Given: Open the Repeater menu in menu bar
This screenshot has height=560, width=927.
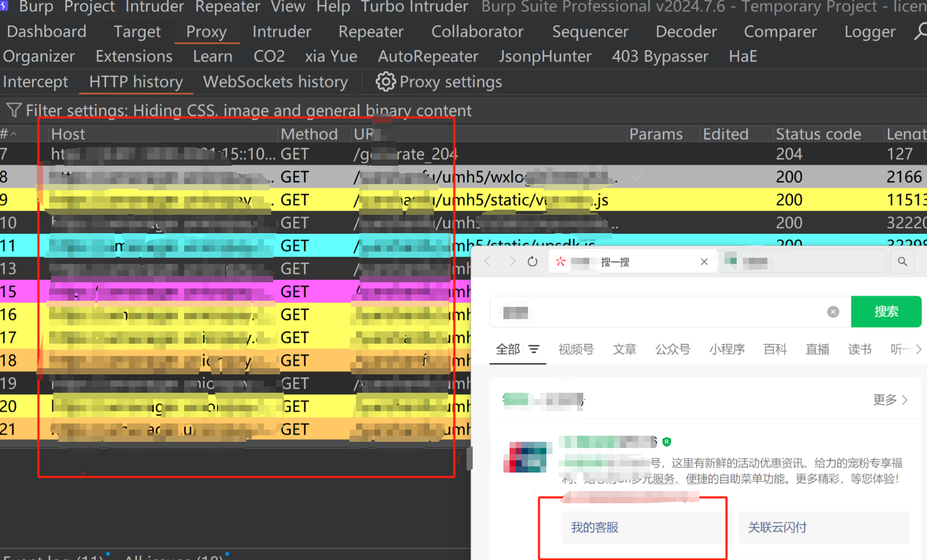Looking at the screenshot, I should 228,7.
